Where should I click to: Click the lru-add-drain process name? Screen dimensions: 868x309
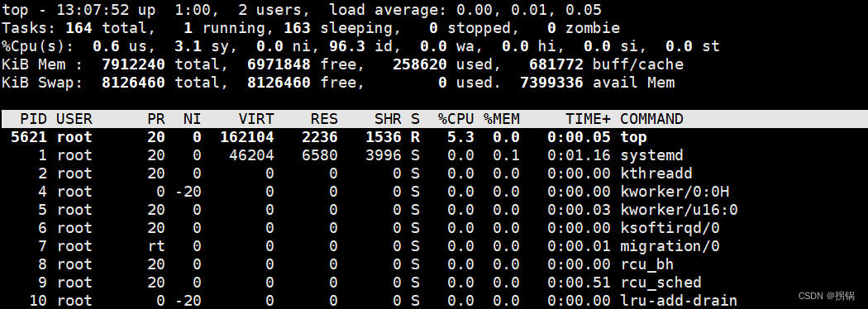[x=679, y=302]
